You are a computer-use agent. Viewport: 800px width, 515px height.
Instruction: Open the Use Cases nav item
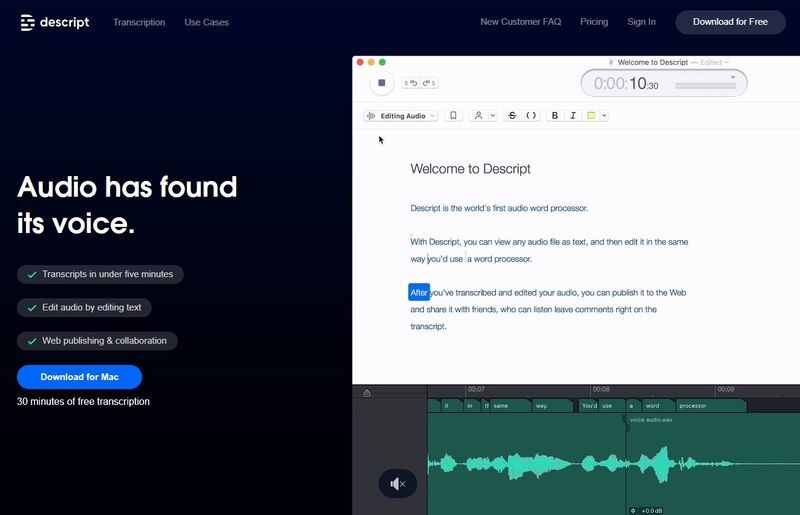pyautogui.click(x=205, y=22)
